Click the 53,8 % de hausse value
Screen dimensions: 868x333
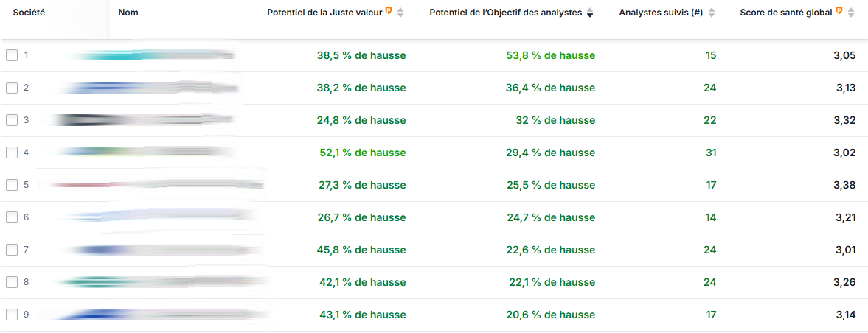click(551, 55)
